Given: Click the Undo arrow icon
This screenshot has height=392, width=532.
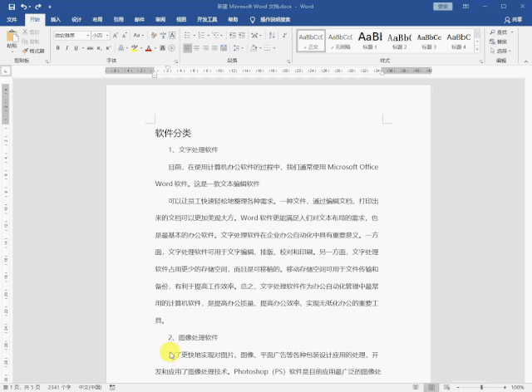Looking at the screenshot, I should (24, 7).
